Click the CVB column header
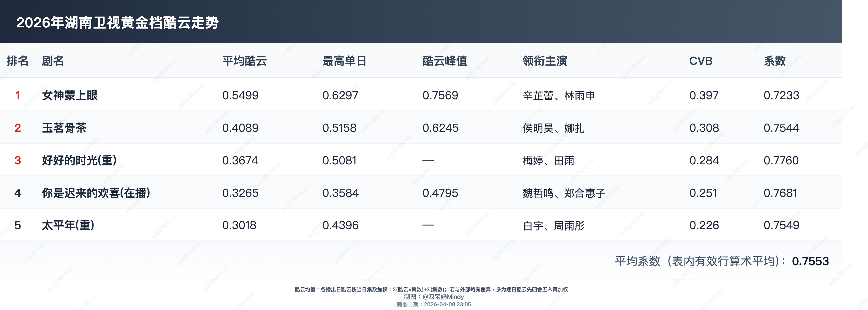The height and width of the screenshot is (310, 868). click(701, 61)
